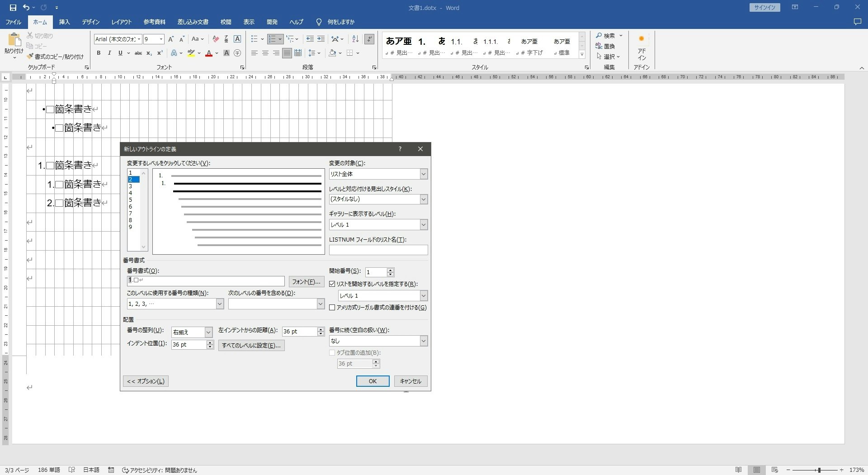This screenshot has height=475, width=868.
Task: Click the サインイン button
Action: tap(764, 8)
